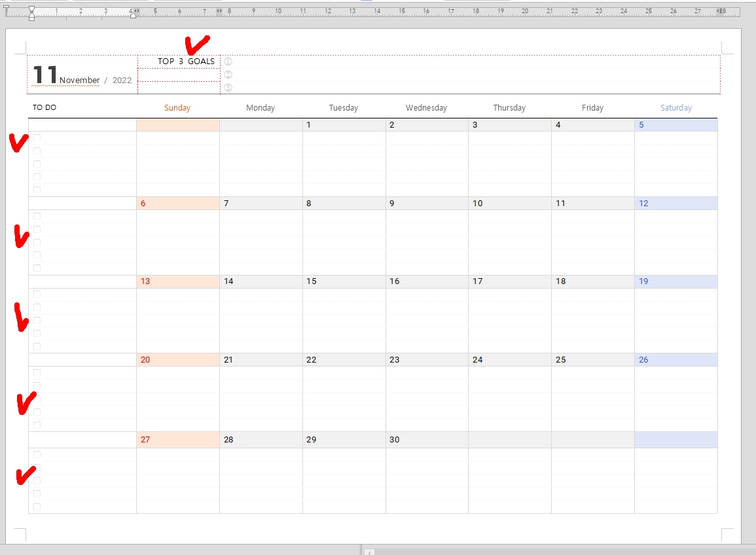Click date 9 in the calendar
The width and height of the screenshot is (756, 555).
coord(392,204)
